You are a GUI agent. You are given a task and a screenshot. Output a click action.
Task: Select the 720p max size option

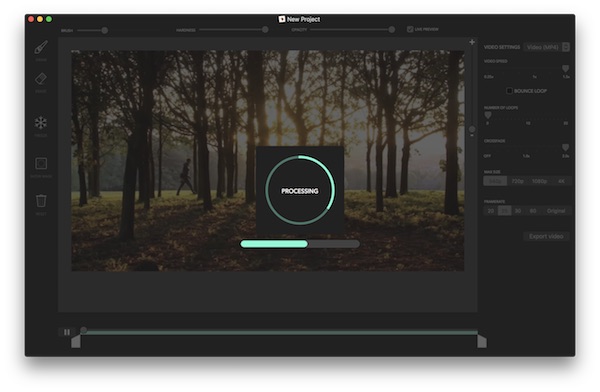[x=517, y=181]
